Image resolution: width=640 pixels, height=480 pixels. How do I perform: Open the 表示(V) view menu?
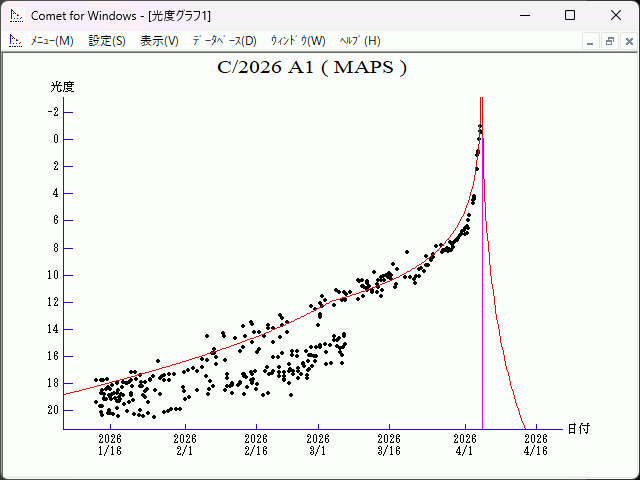click(x=159, y=41)
